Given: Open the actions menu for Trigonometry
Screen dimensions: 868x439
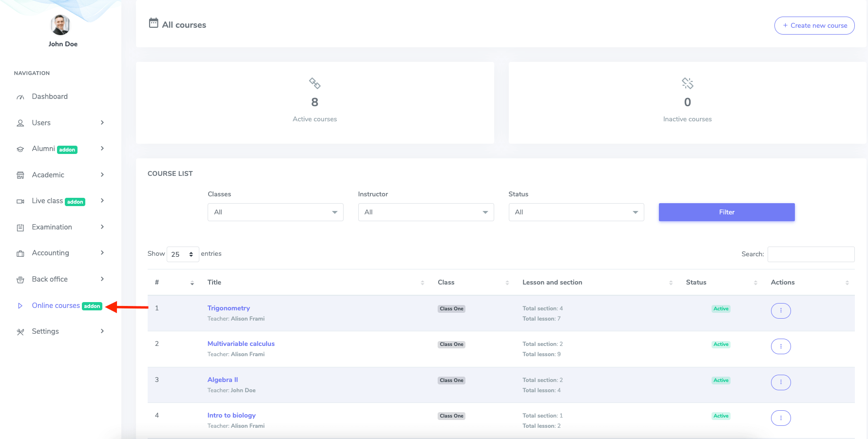Looking at the screenshot, I should (781, 310).
